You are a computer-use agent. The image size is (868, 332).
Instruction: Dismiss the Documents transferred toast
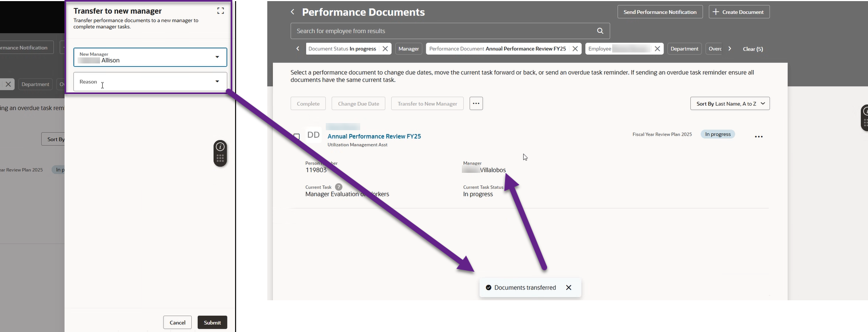[568, 288]
